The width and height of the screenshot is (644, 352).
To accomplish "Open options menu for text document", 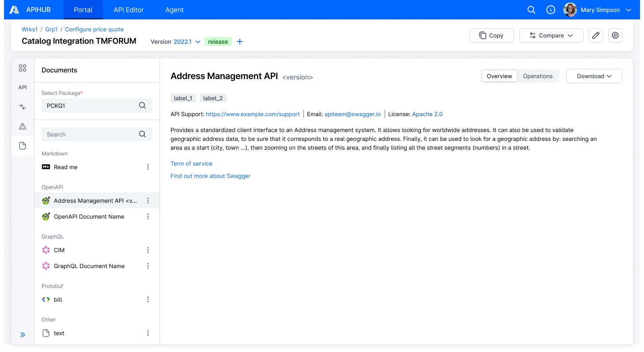I will click(x=148, y=333).
